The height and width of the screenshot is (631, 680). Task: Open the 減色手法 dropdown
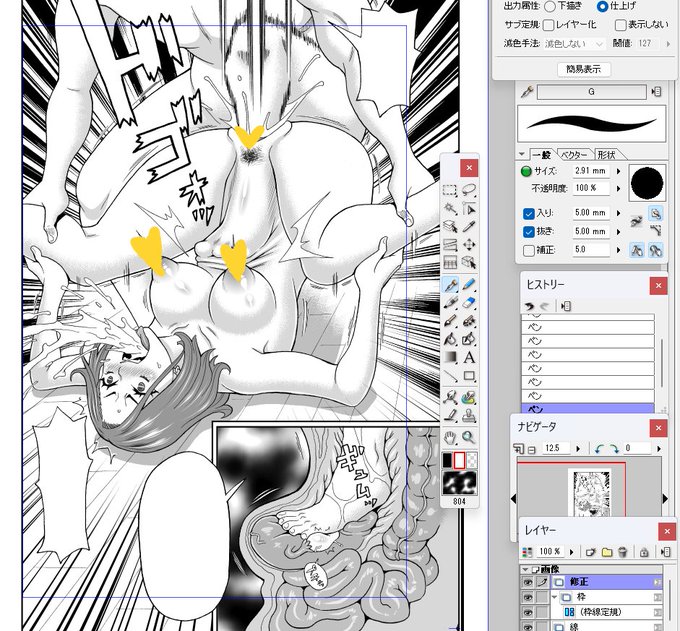pos(574,44)
